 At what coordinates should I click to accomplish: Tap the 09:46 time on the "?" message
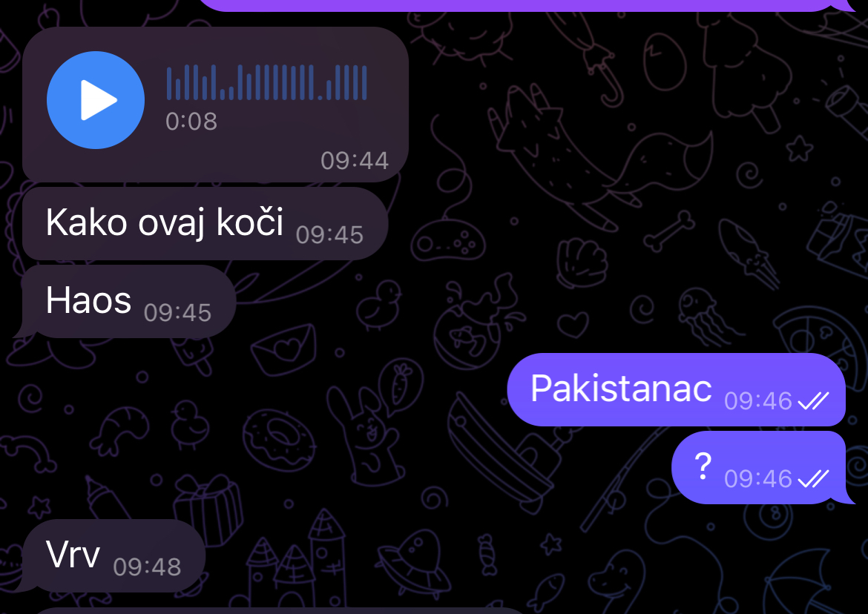click(x=758, y=479)
